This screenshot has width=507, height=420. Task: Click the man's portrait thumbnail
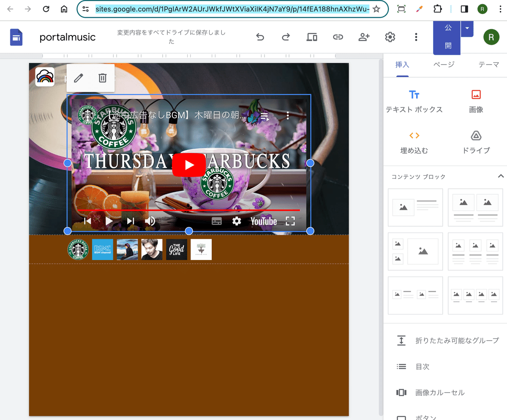(152, 249)
